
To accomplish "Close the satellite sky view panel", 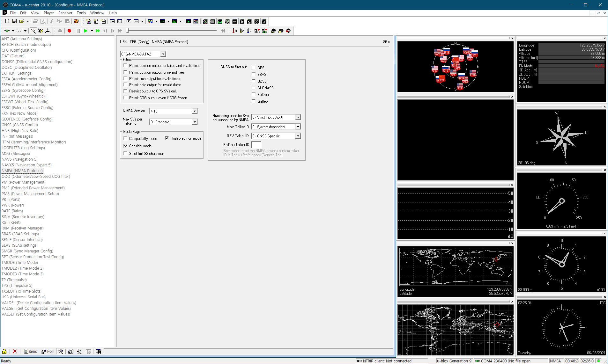I will (512, 38).
